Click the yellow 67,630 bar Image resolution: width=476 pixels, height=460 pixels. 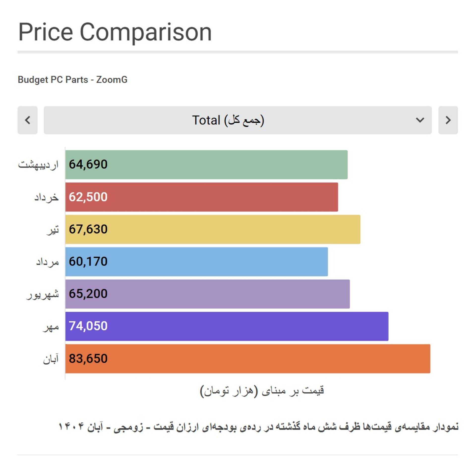pyautogui.click(x=213, y=229)
